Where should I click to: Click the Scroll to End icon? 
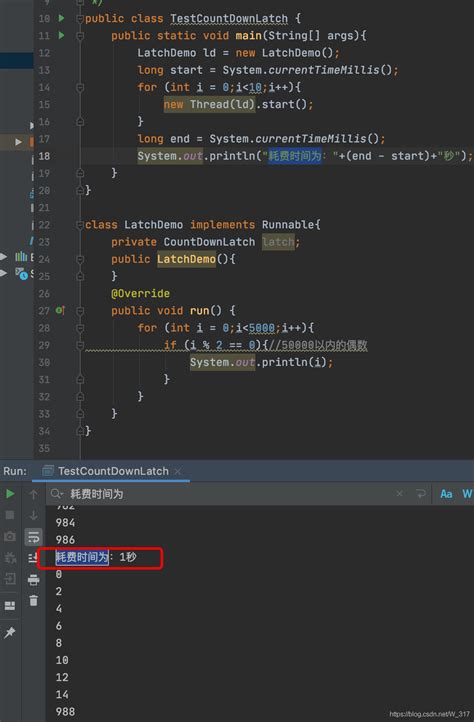click(33, 558)
